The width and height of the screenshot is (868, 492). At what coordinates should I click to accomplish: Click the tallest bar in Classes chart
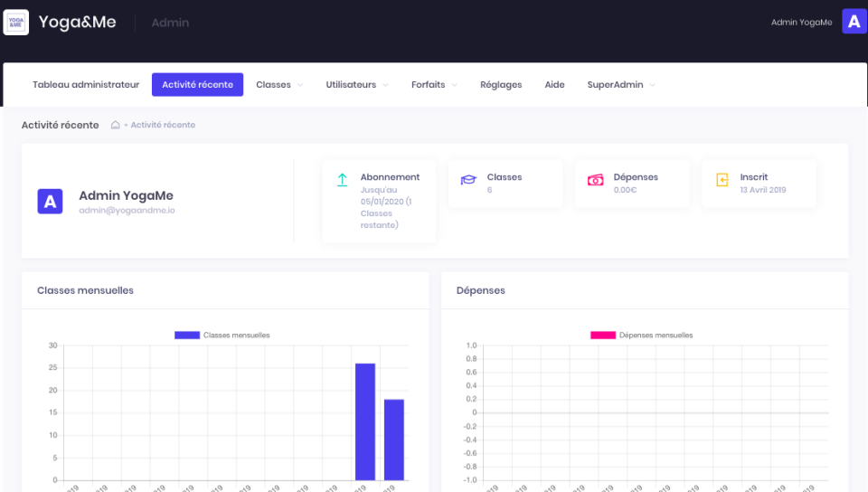(x=365, y=421)
